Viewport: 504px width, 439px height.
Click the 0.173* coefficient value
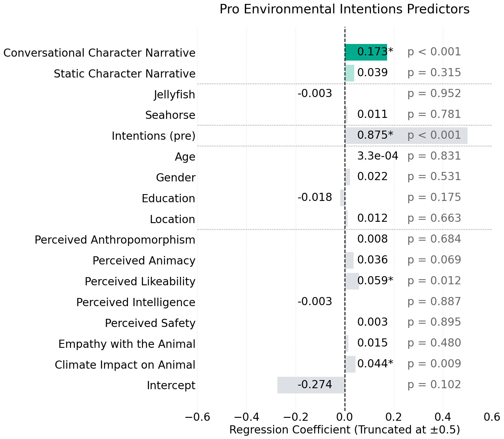click(x=375, y=52)
